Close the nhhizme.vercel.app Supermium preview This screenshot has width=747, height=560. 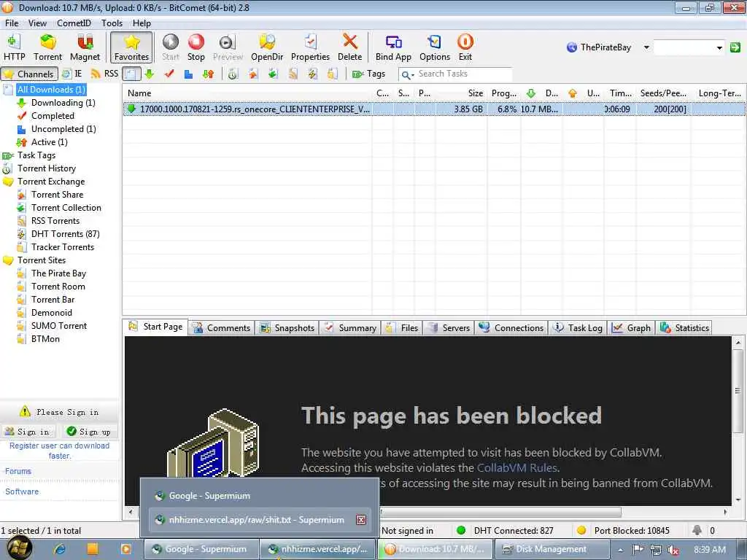click(x=361, y=519)
